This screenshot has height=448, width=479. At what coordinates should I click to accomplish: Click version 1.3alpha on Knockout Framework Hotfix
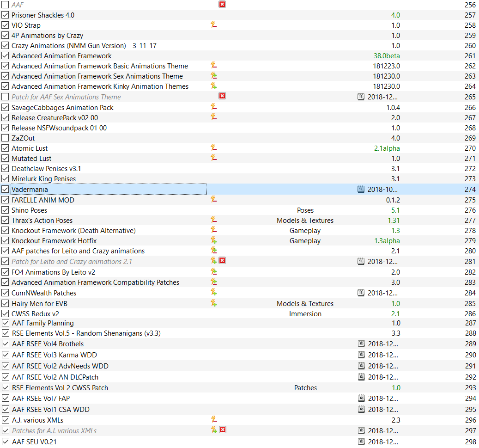pyautogui.click(x=387, y=241)
